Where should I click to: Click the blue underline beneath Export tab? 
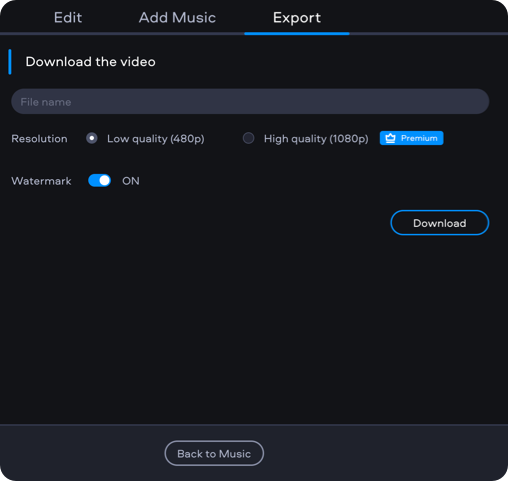coord(297,33)
